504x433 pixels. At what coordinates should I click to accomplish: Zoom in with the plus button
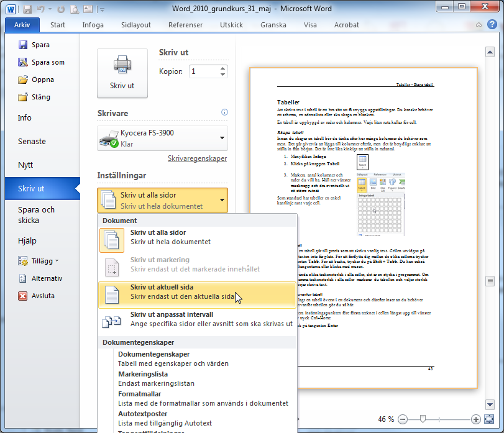(x=475, y=419)
